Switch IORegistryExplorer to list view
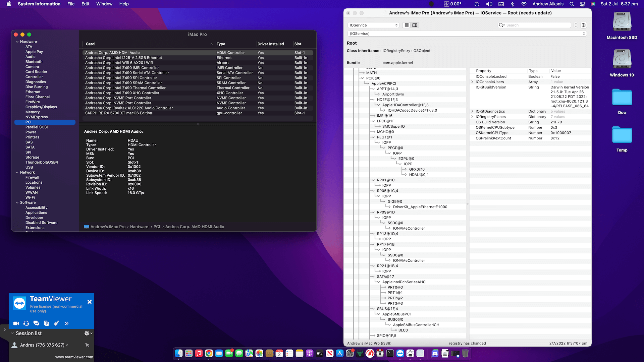The height and width of the screenshot is (362, 644). 407,25
